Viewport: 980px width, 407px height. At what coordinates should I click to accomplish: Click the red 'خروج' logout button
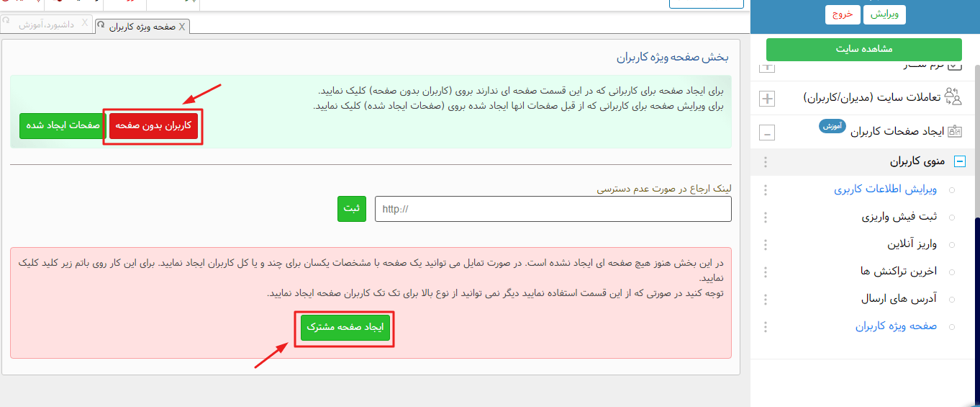pos(843,14)
